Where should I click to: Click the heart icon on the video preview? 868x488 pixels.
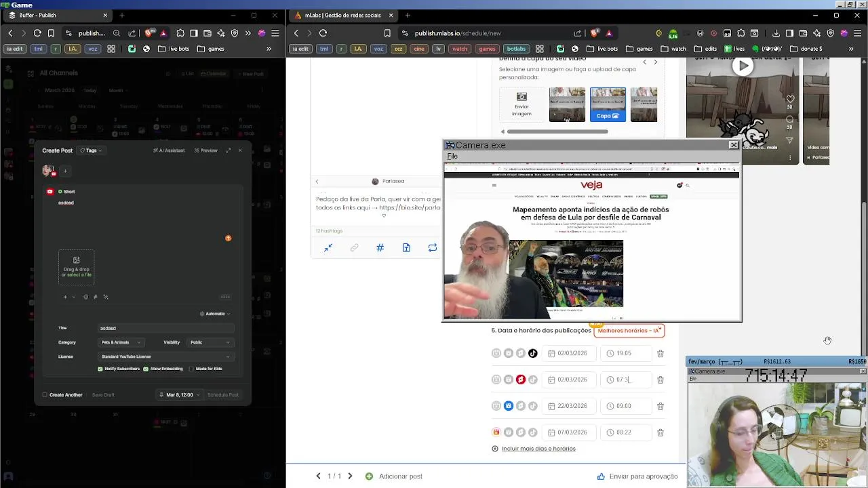coord(790,99)
